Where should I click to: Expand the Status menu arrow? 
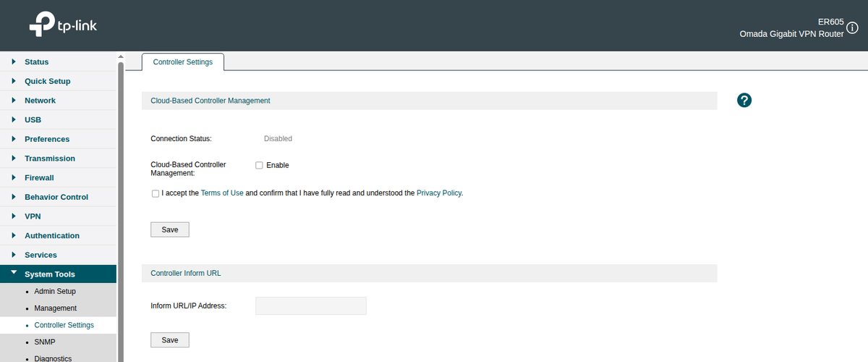click(14, 62)
